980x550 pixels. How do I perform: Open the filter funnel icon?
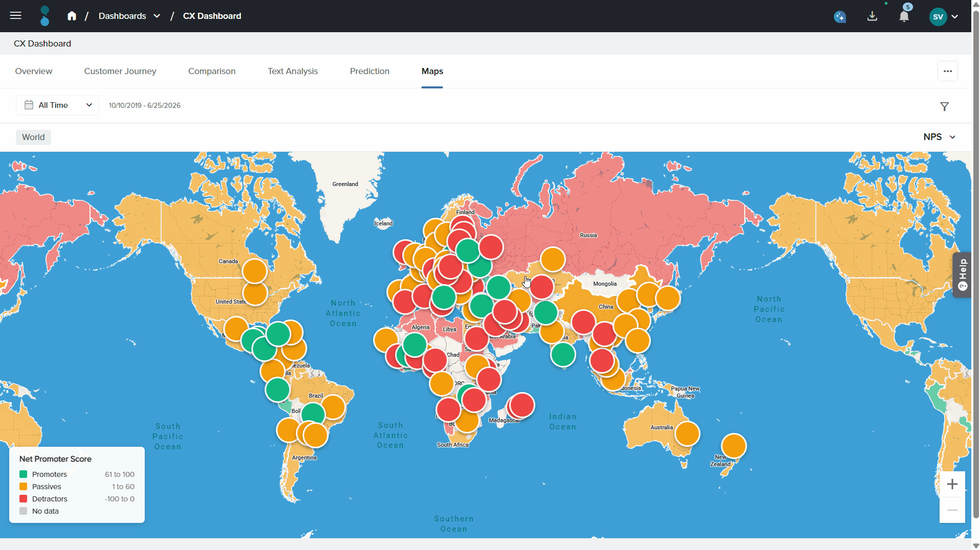coord(945,106)
